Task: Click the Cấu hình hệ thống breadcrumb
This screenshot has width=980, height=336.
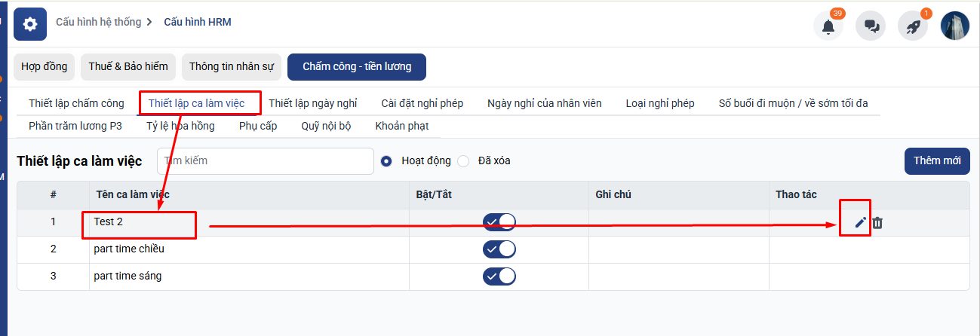Action: (98, 22)
